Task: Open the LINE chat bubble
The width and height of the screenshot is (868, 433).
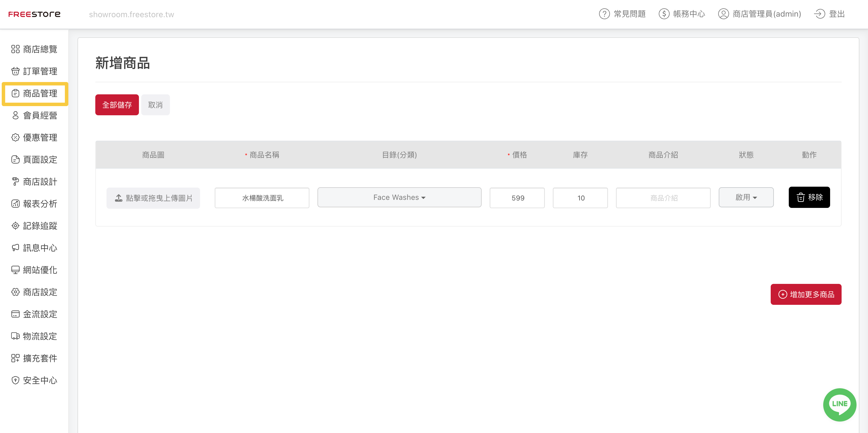Action: point(839,404)
